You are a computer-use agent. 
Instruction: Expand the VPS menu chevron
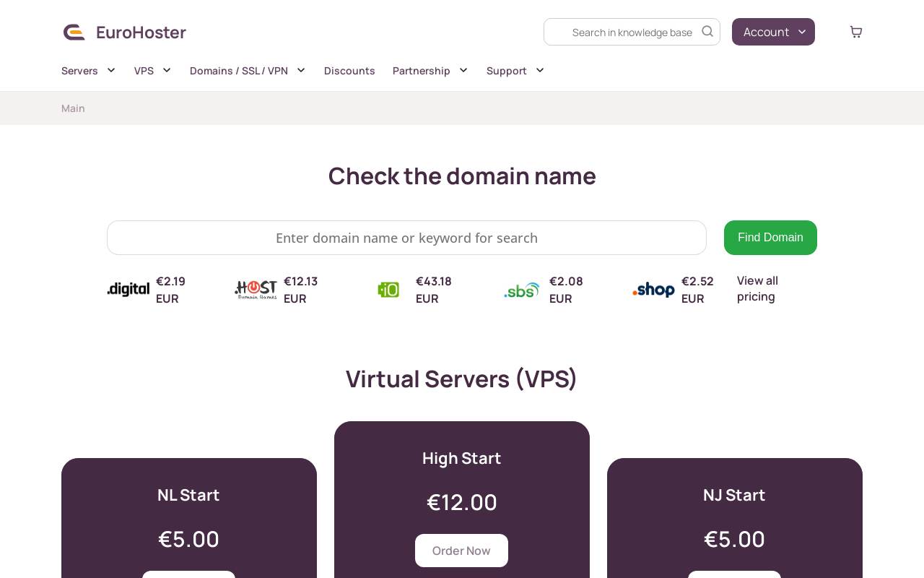pos(167,70)
